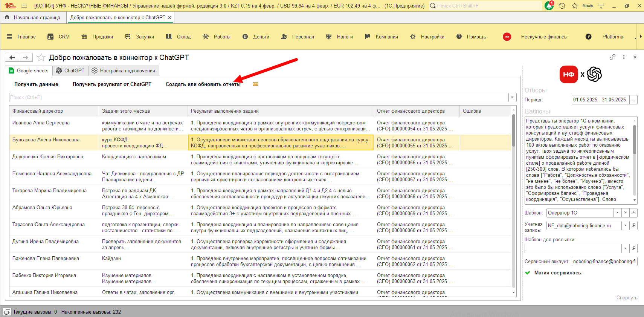
Task: Copy link with the chain icon
Action: click(x=612, y=57)
